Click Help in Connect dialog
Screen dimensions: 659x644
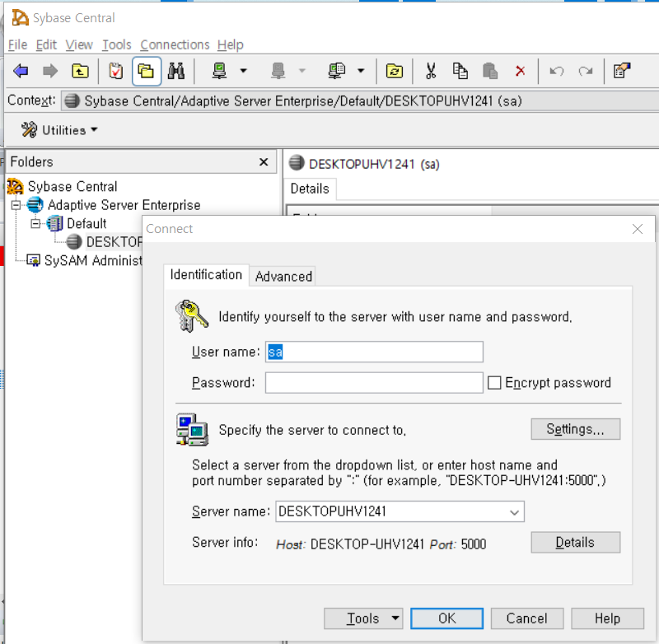coord(607,618)
